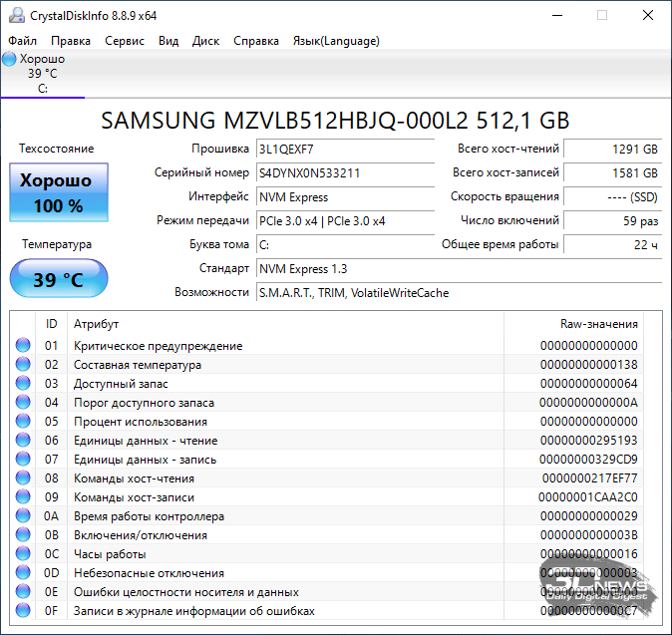Screen dimensions: 672x635
Task: Click the 39 °C temperature button
Action: point(59,278)
